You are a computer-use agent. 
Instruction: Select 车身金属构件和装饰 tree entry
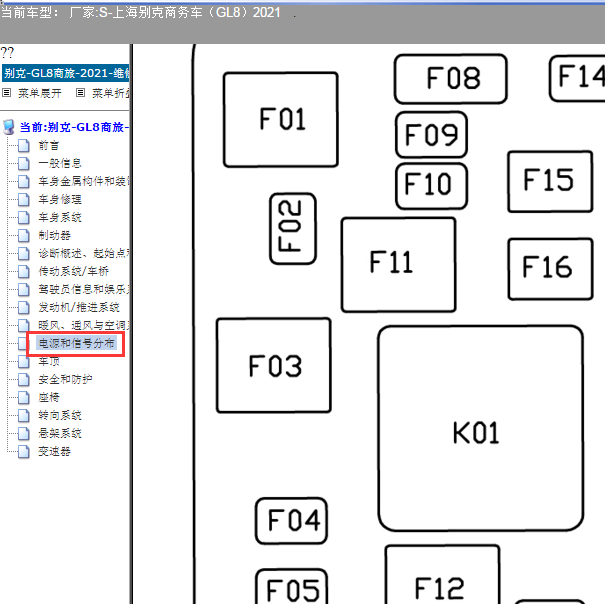84,181
